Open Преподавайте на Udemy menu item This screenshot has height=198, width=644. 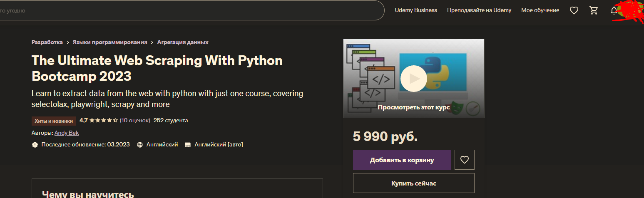[x=479, y=10]
